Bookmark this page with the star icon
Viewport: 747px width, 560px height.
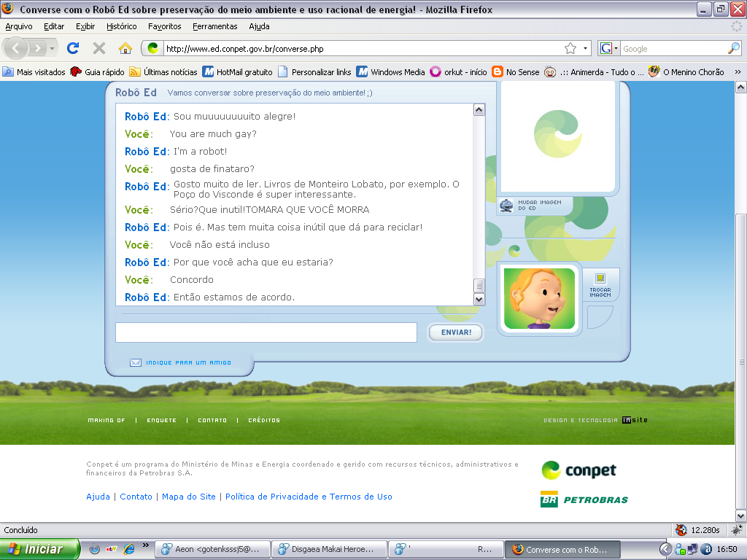[x=570, y=48]
